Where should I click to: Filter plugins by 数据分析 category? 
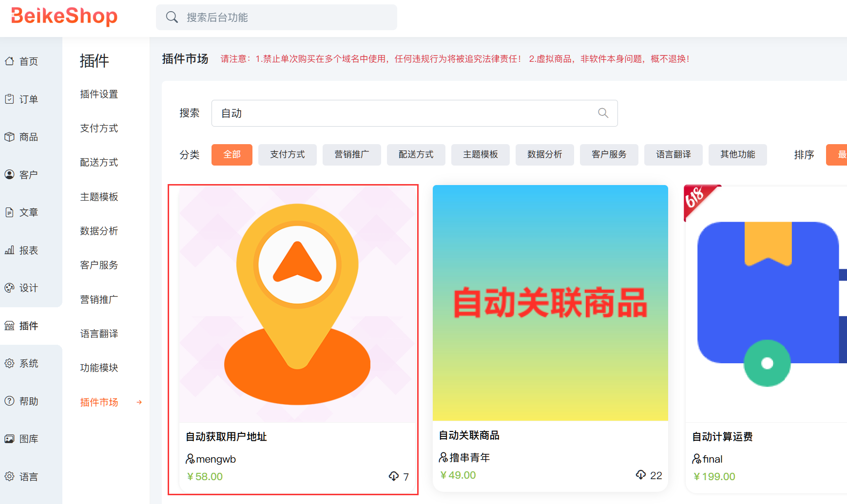544,154
